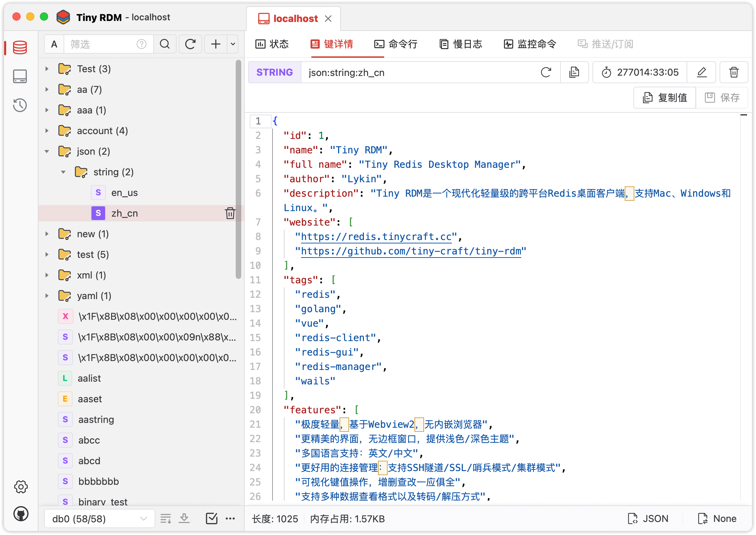Open the redis.tinycraft.cc link in editor
Screen dimensions: 756x535
tap(376, 237)
